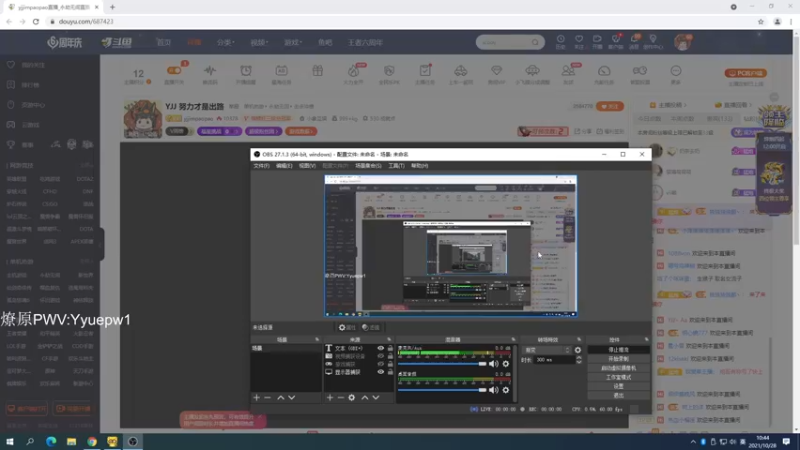
Task: Open OBS 编辑(E) menu
Action: coord(284,166)
